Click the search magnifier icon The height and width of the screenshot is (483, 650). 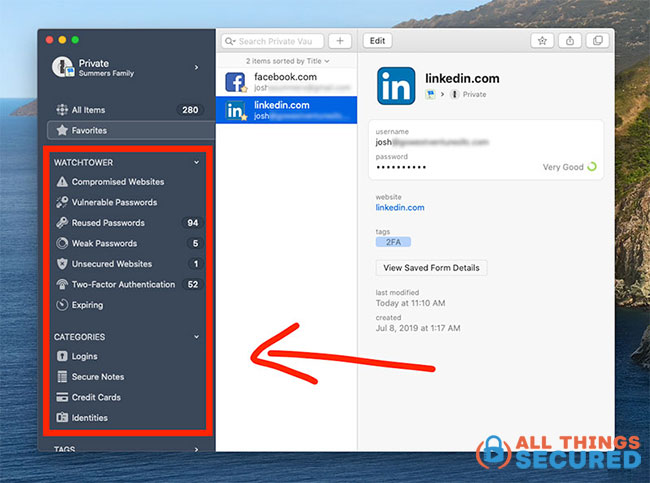tap(230, 41)
